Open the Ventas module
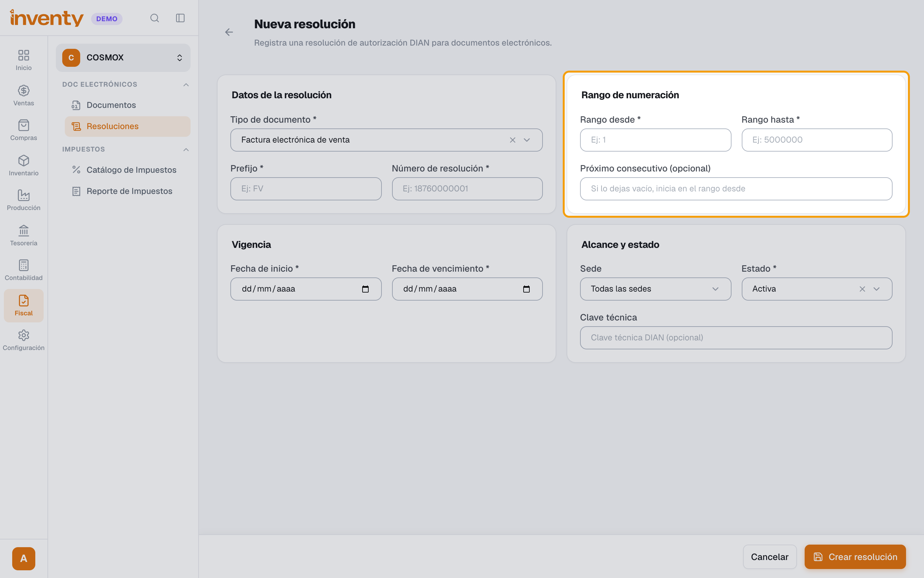Image resolution: width=924 pixels, height=578 pixels. 24,96
